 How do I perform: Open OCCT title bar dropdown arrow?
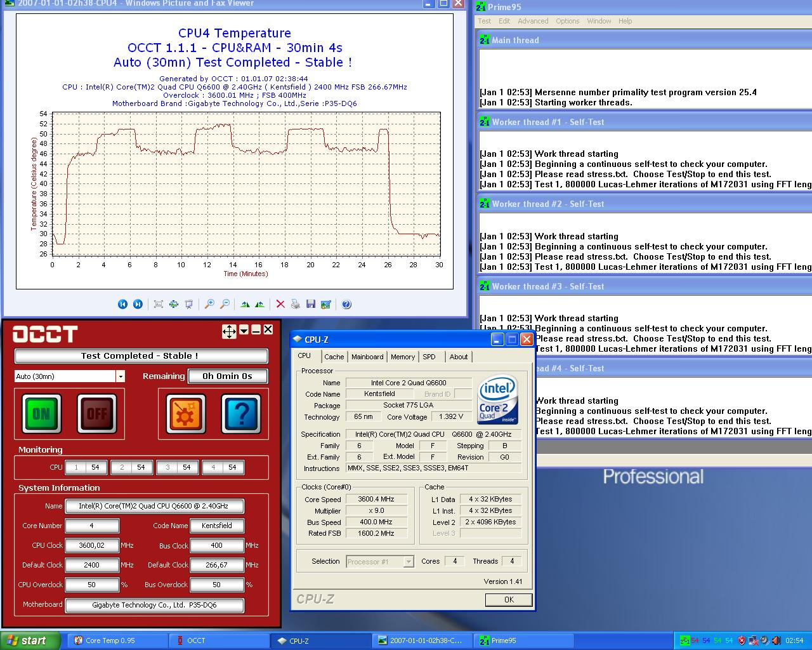[x=244, y=330]
